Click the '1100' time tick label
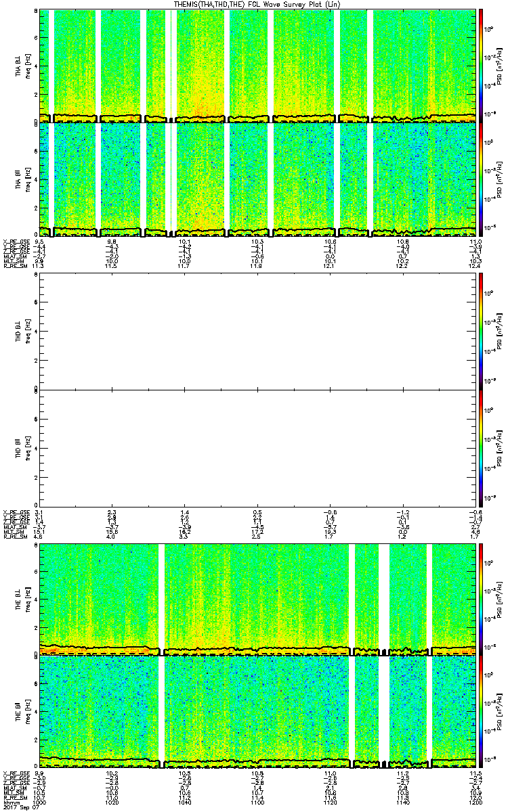This screenshot has width=508, height=812. (258, 803)
